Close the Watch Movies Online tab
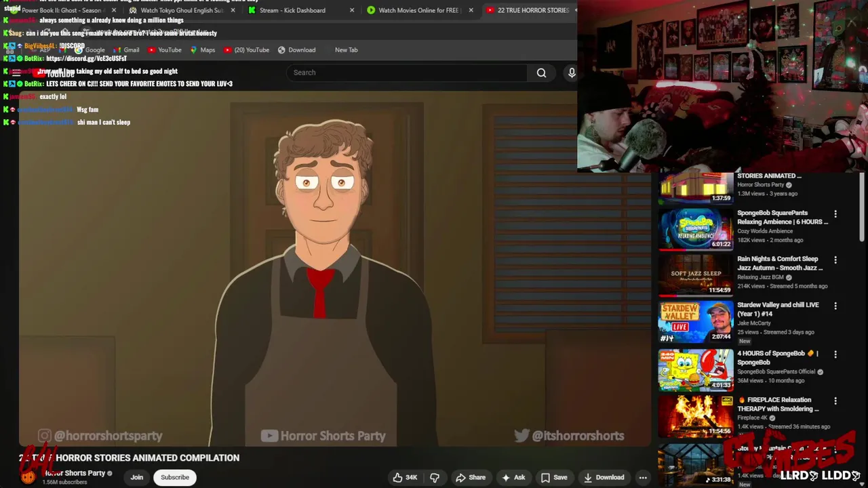Screen dimensions: 868x488 coord(471,10)
